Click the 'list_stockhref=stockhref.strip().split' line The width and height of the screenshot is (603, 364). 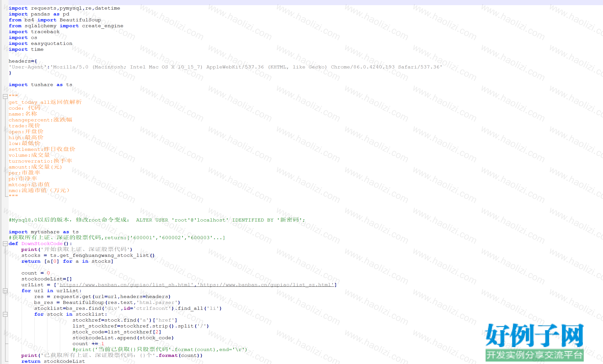(141, 326)
